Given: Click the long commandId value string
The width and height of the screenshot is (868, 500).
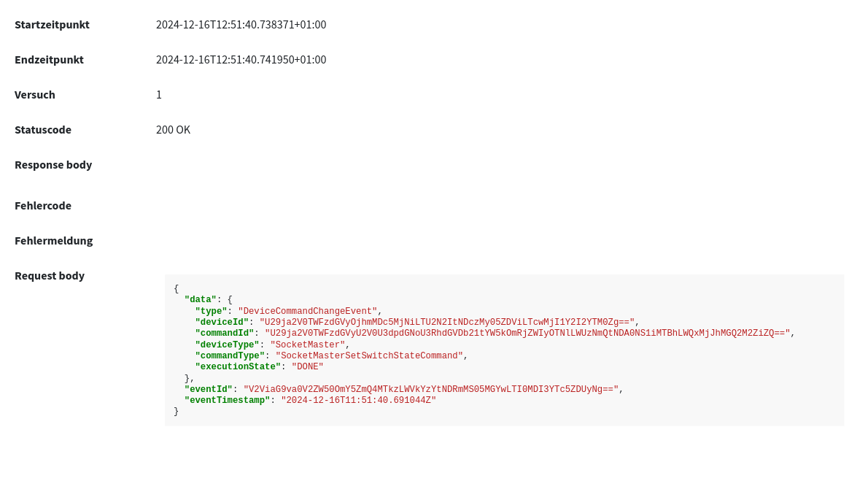Looking at the screenshot, I should point(527,334).
